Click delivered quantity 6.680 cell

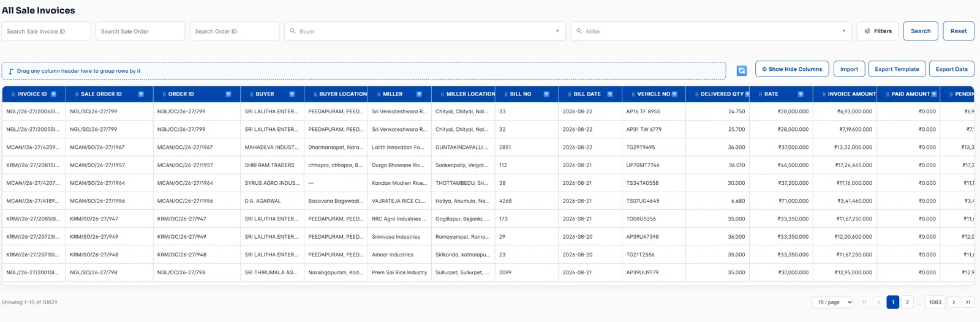coord(717,201)
